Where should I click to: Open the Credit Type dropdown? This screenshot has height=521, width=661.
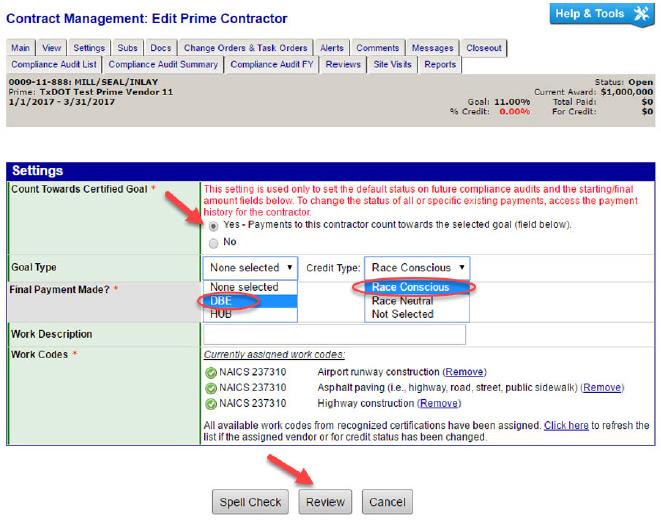point(415,267)
